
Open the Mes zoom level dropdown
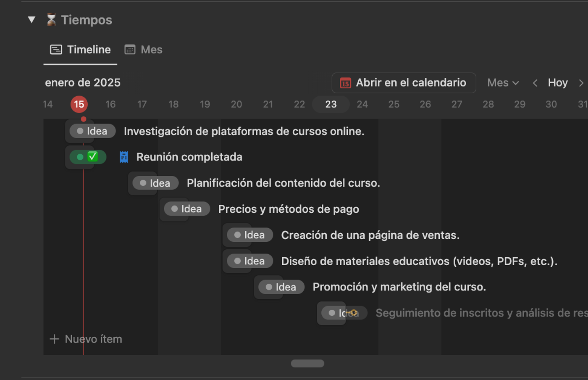(503, 83)
